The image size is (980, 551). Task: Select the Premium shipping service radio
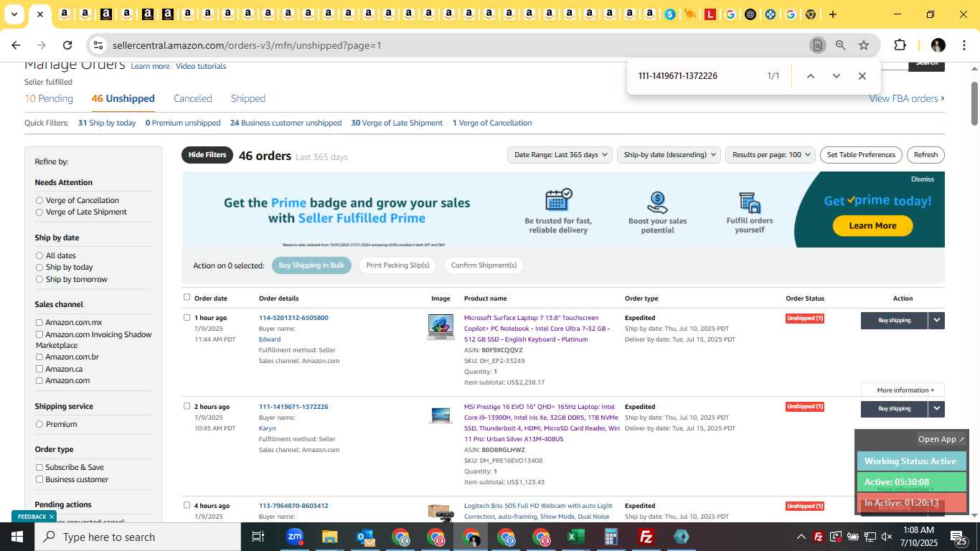(39, 424)
